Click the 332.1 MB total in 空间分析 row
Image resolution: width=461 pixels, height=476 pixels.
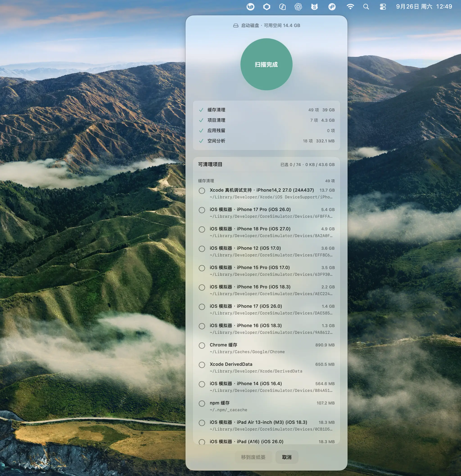(x=325, y=141)
